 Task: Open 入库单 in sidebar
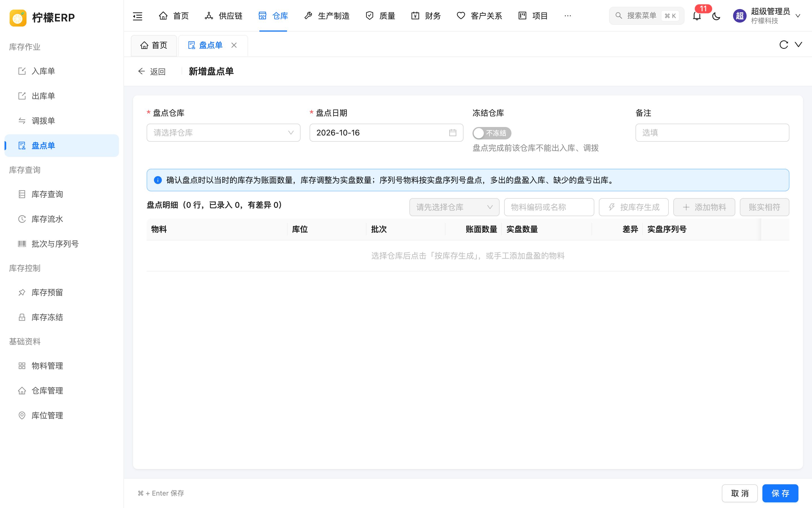point(62,71)
